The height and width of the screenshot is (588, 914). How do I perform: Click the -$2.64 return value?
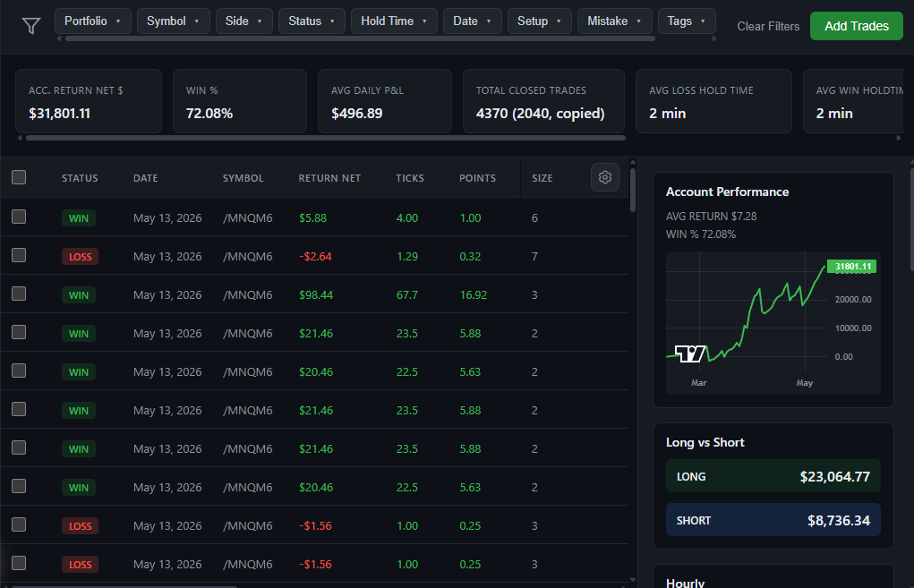click(315, 257)
